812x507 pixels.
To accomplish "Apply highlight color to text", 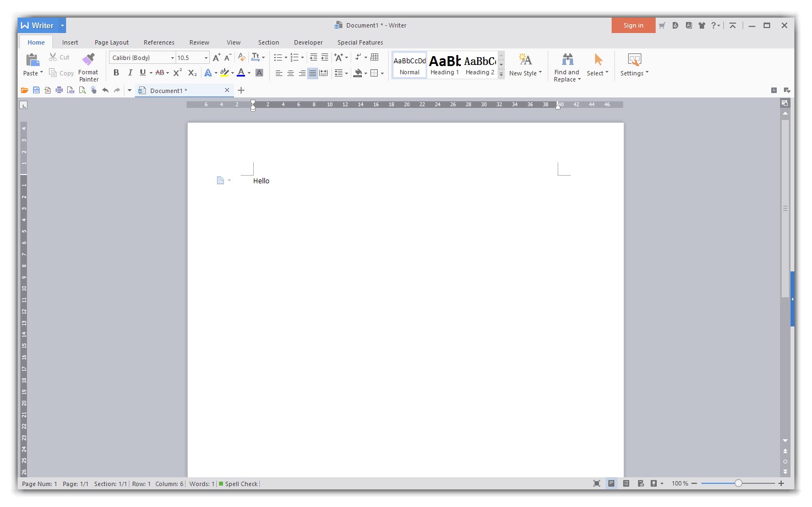I will click(x=225, y=72).
